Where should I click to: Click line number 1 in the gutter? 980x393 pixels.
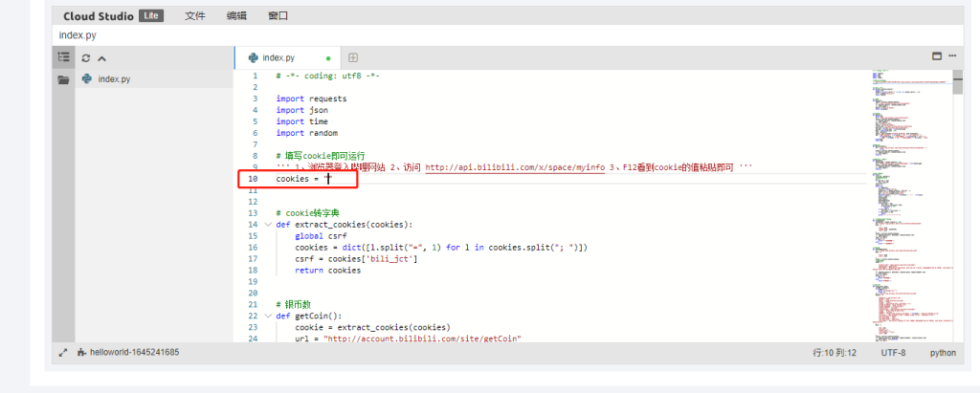255,76
